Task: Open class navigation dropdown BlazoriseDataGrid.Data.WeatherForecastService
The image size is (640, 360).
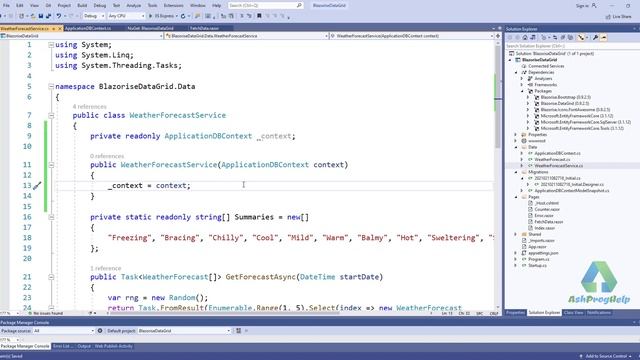Action: click(x=247, y=36)
